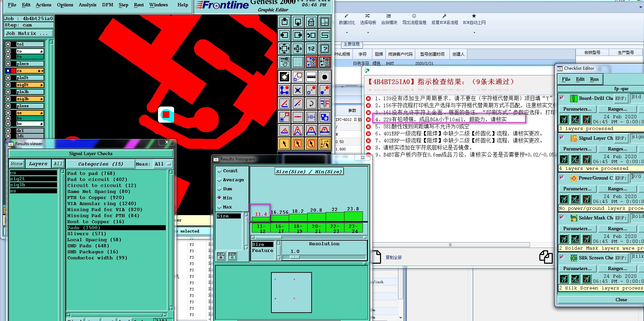
Task: Select the Max radio option
Action: (x=219, y=207)
